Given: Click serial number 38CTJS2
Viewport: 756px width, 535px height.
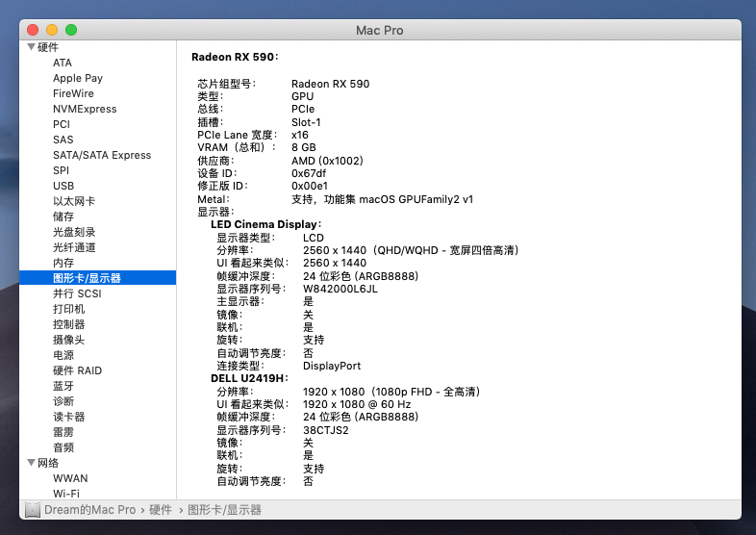Looking at the screenshot, I should click(325, 430).
